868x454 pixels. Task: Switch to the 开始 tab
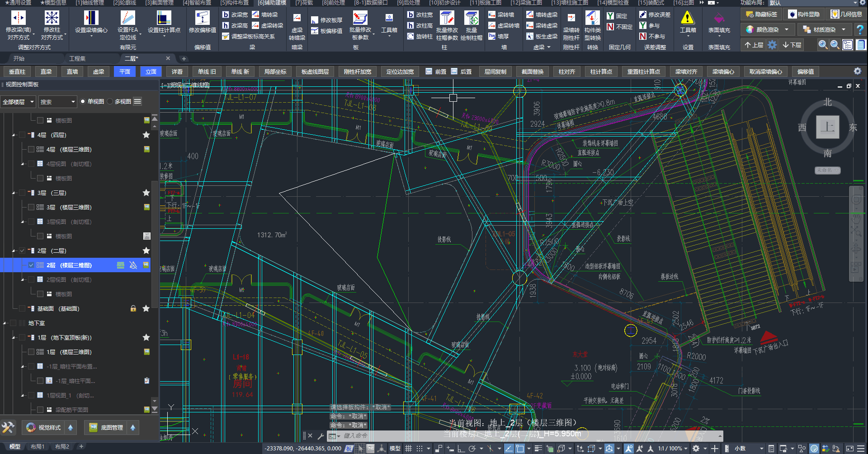coord(19,58)
